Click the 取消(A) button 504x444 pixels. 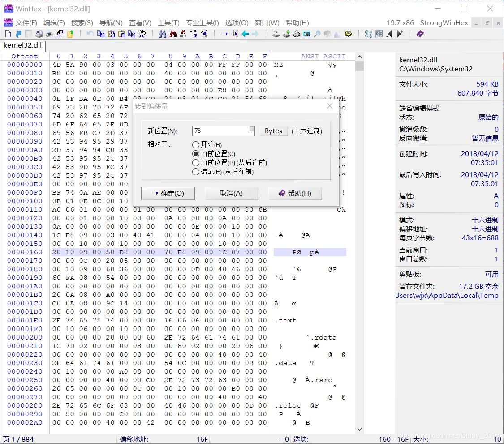[x=232, y=193]
